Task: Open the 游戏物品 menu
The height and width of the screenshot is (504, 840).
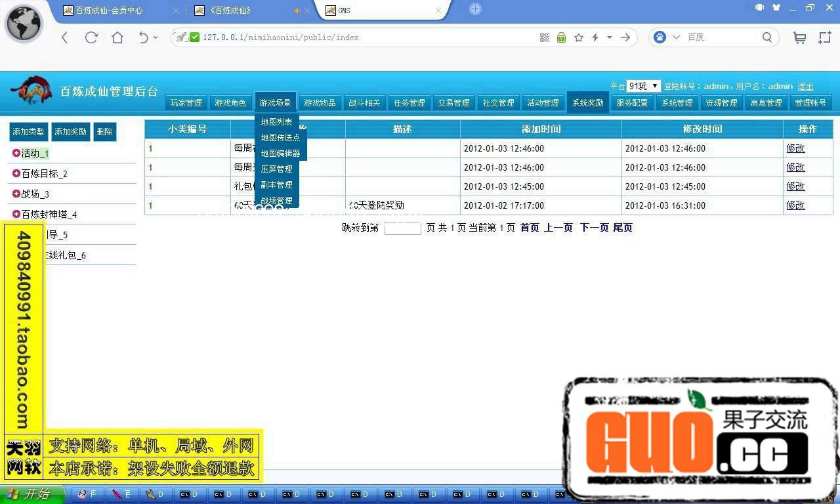Action: coord(320,102)
